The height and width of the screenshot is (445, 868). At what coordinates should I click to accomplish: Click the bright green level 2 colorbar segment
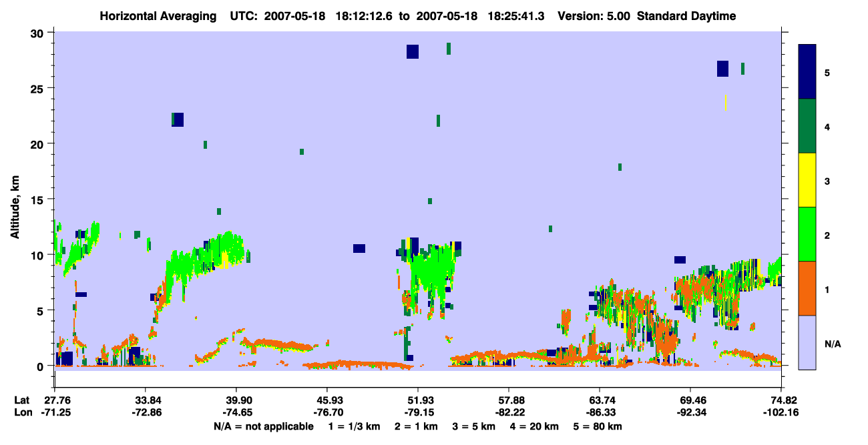[807, 234]
